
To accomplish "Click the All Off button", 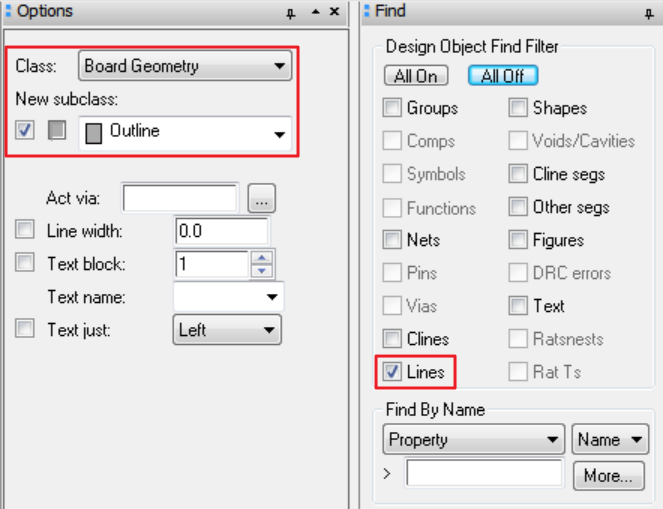I will tap(503, 76).
